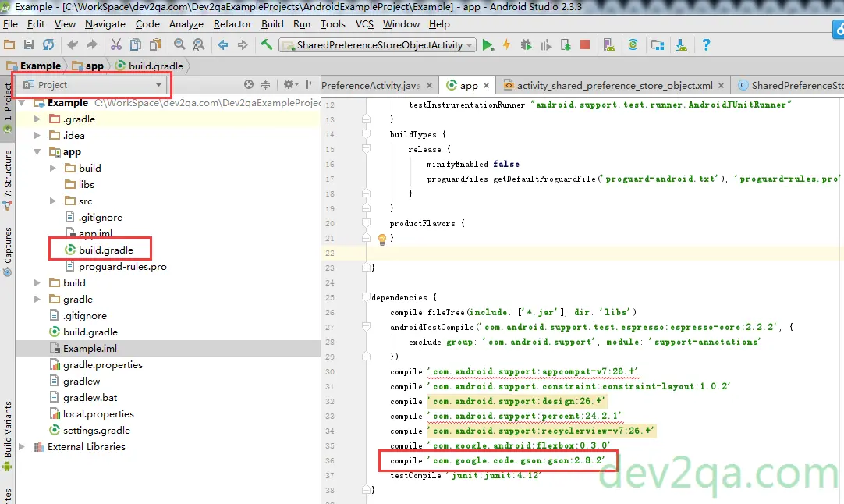Open the AVD Manager icon
The image size is (844, 504).
[608, 44]
